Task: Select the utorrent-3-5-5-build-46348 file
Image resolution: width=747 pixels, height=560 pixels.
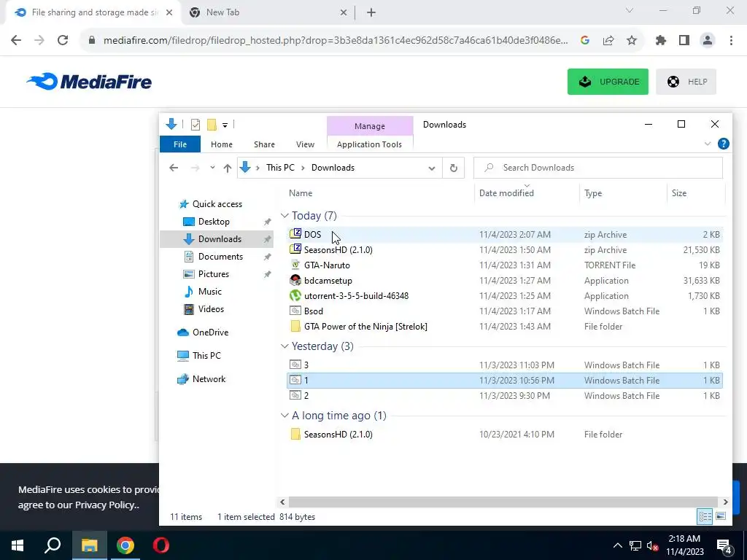Action: click(x=505, y=296)
